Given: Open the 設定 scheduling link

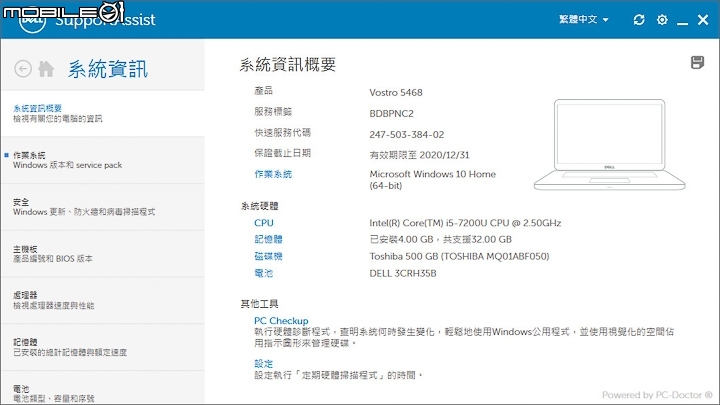Looking at the screenshot, I should (264, 364).
